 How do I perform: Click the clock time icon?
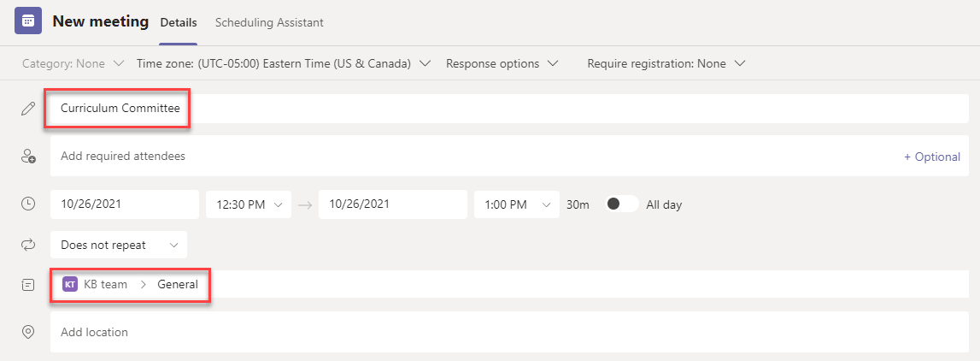(x=28, y=204)
